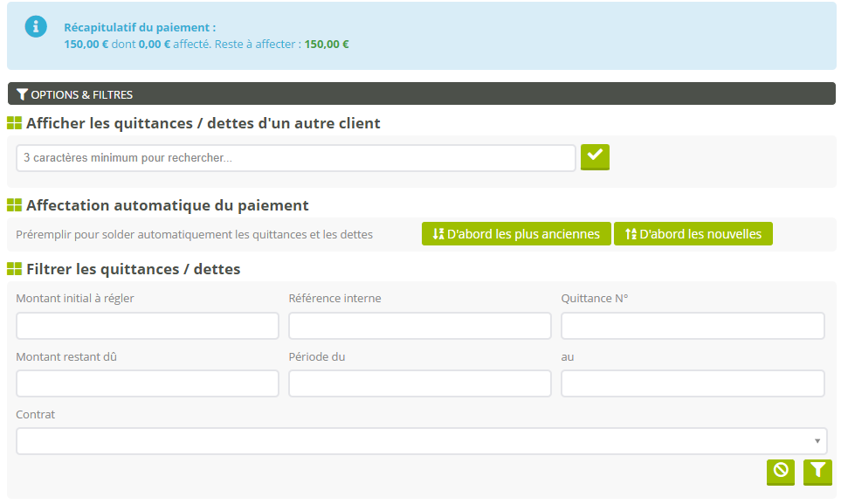Focus the Montant restant dû field
Image resolution: width=841 pixels, height=504 pixels.
(x=148, y=383)
